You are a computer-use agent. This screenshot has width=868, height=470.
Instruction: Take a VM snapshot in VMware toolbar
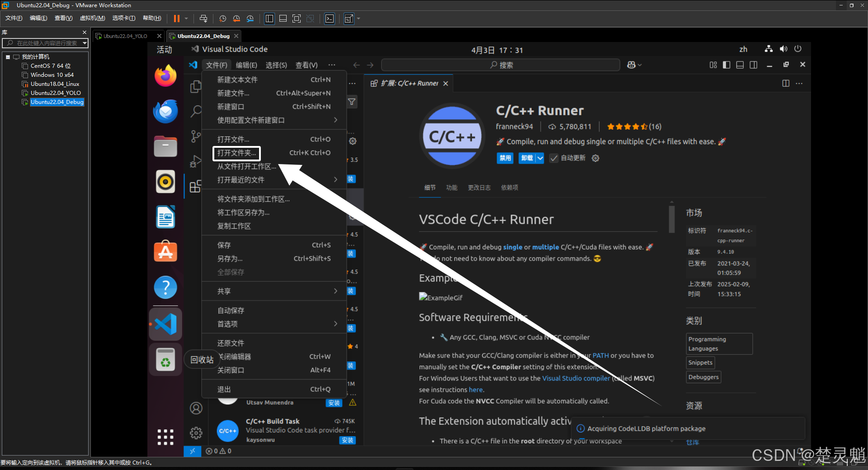tap(223, 19)
